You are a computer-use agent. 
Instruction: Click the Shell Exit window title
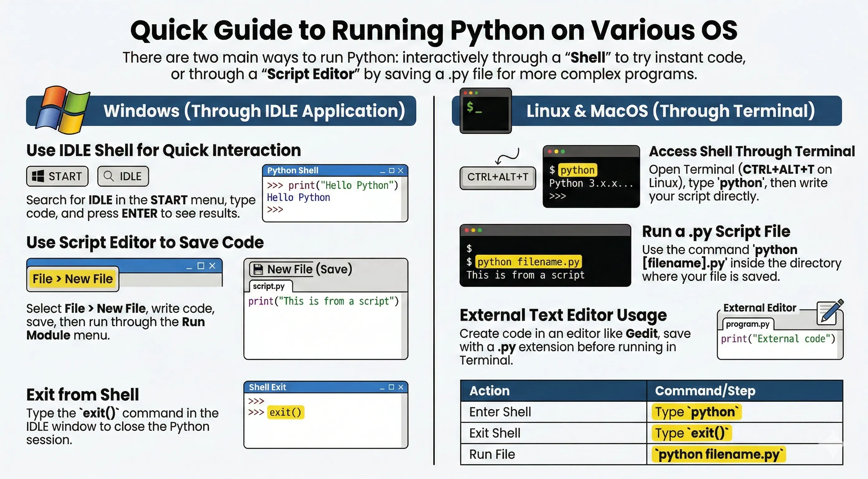pos(268,387)
